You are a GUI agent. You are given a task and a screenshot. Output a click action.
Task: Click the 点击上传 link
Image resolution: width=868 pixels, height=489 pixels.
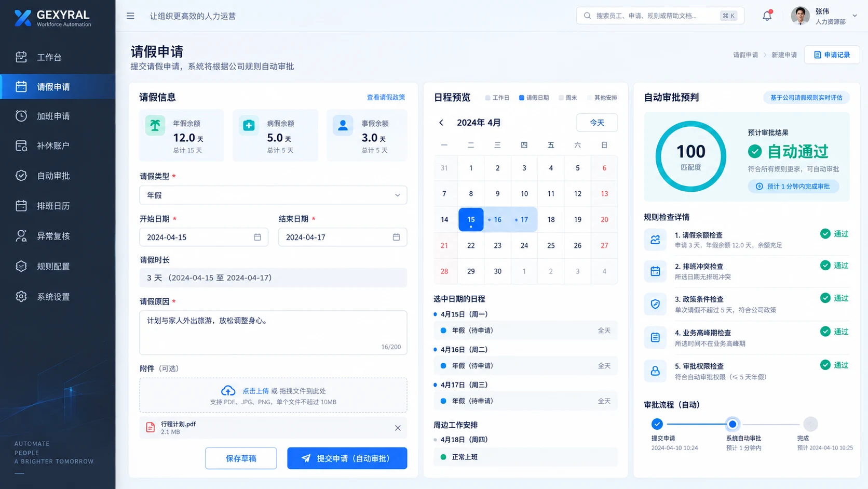[x=255, y=391]
